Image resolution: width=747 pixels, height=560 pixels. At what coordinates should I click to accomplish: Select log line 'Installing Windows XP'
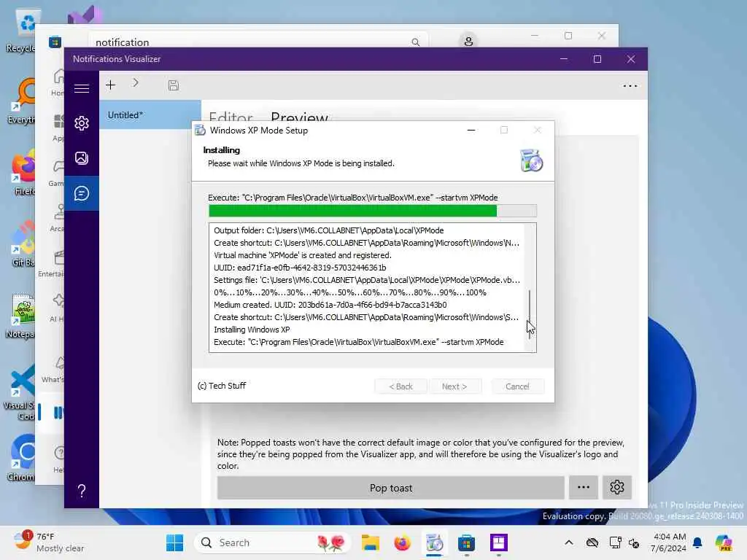[252, 330]
